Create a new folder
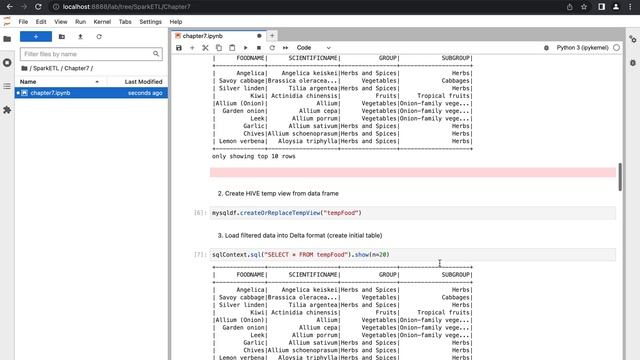Viewport: 640px width, 360px height. click(x=62, y=37)
